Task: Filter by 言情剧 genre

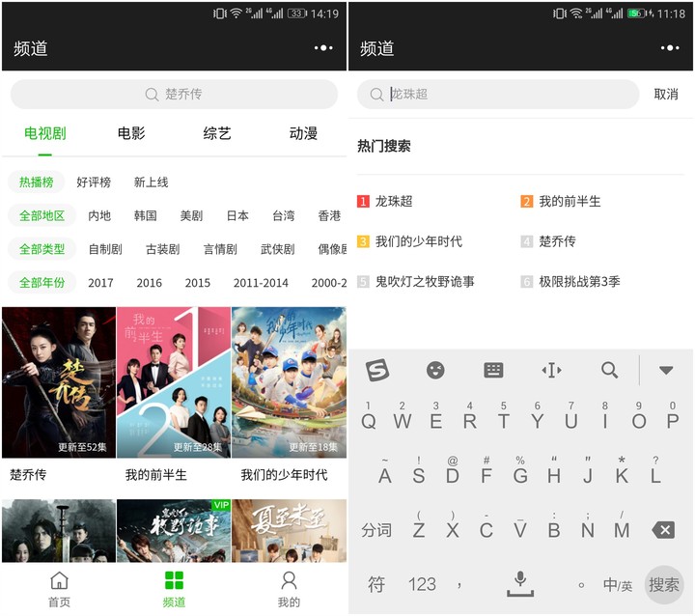Action: (x=220, y=249)
